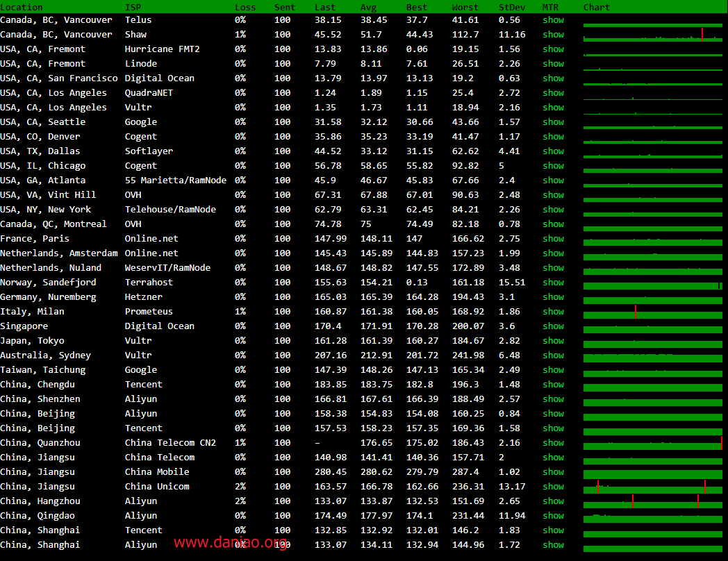Click the Chart column header
Image resolution: width=728 pixels, height=561 pixels.
597,8
